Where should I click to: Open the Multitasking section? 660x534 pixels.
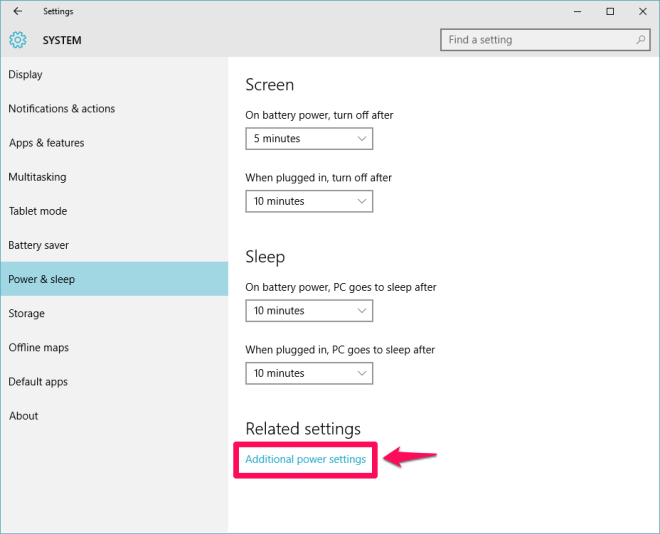click(114, 177)
